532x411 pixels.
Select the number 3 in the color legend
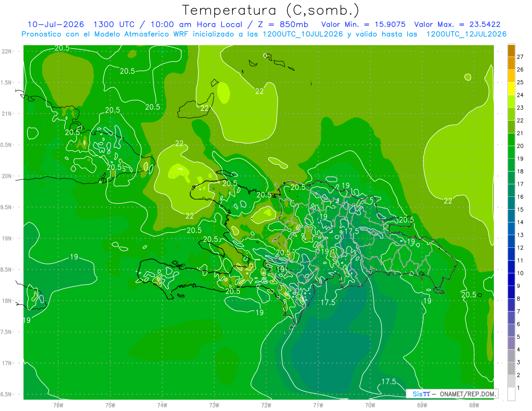pos(519,363)
